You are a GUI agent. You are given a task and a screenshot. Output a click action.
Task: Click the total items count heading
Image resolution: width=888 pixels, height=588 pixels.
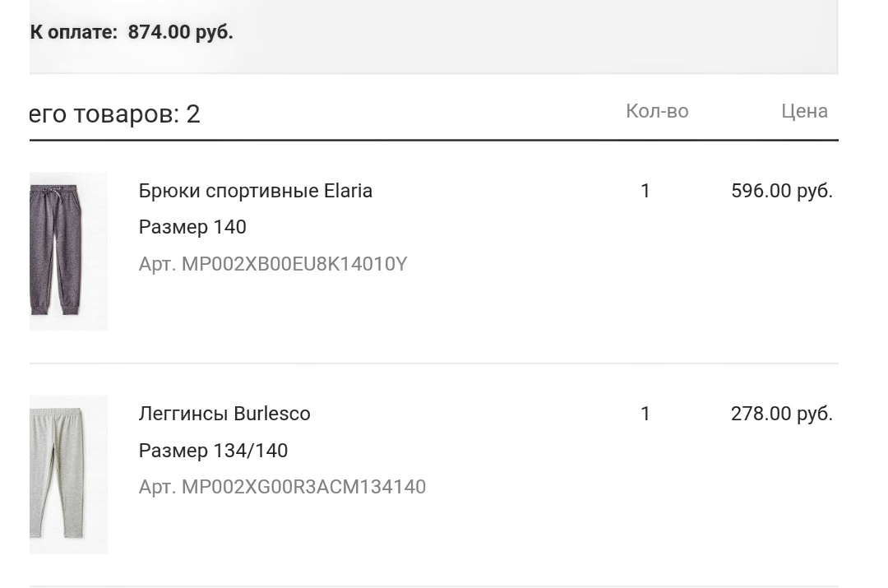[115, 113]
